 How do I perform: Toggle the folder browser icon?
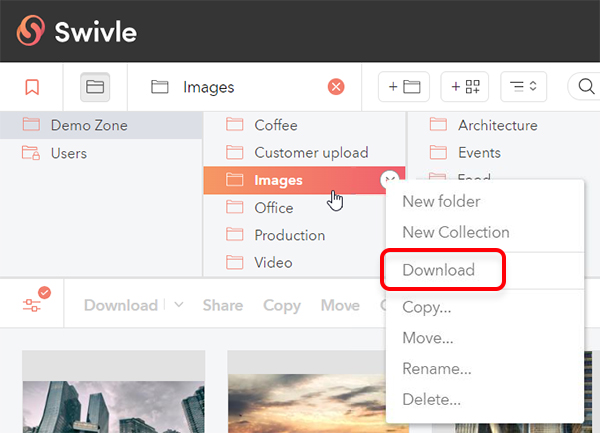click(95, 87)
